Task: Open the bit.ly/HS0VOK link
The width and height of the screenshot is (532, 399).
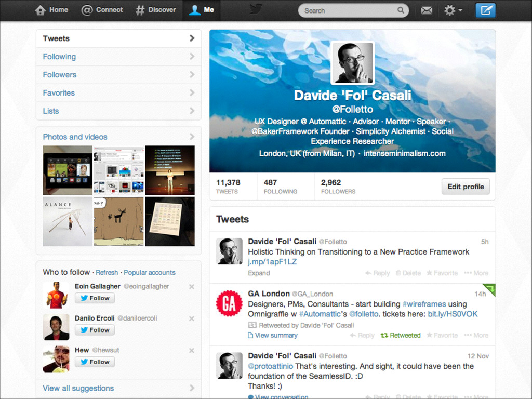Action: 453,314
